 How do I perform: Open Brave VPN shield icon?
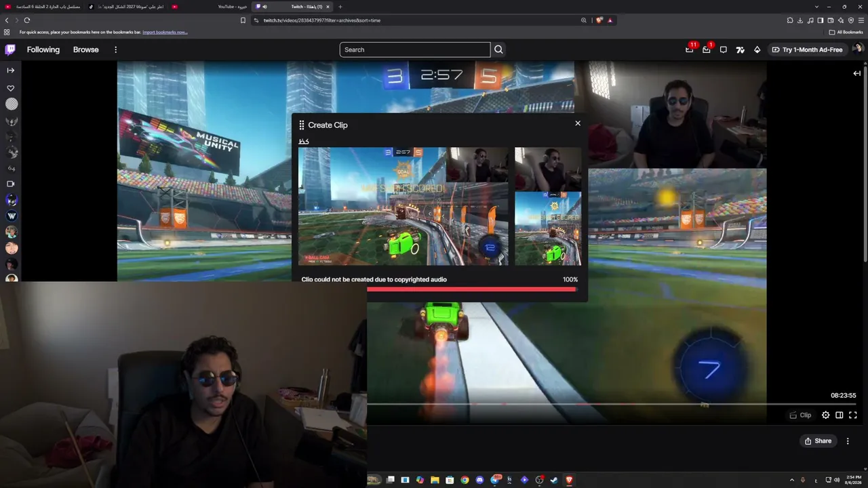coord(851,20)
